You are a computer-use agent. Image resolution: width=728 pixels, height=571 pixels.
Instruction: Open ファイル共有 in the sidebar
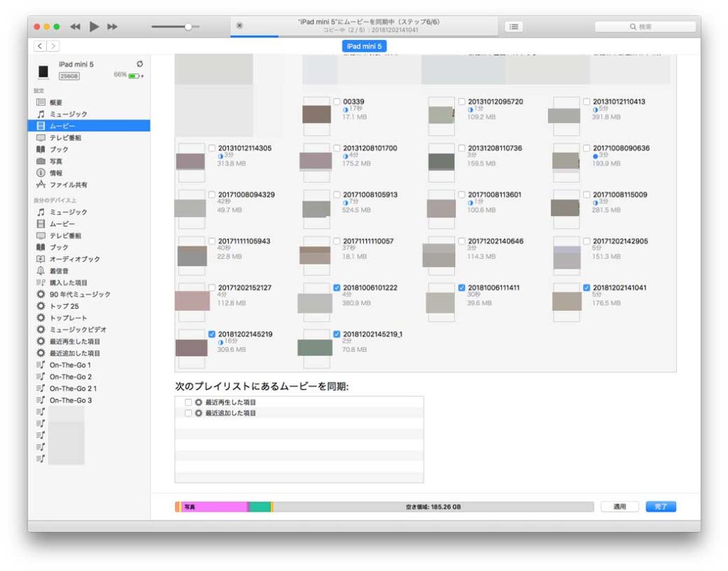click(68, 185)
